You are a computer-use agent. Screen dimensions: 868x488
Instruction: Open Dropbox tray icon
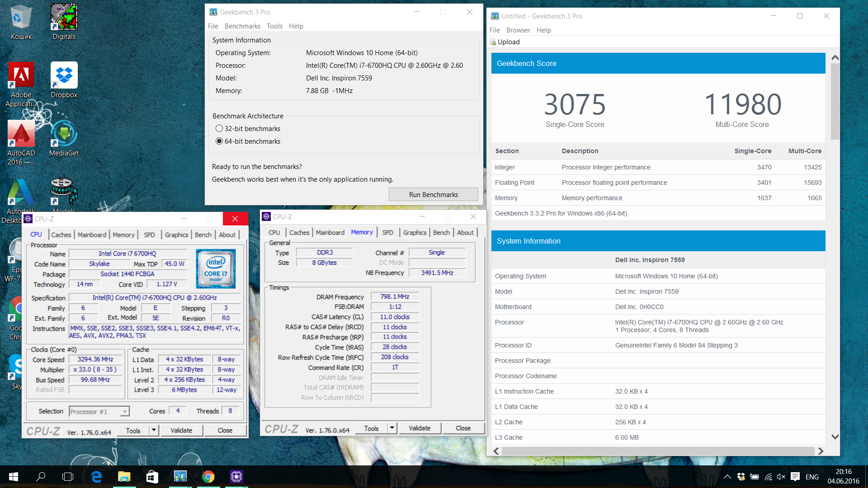pos(741,477)
